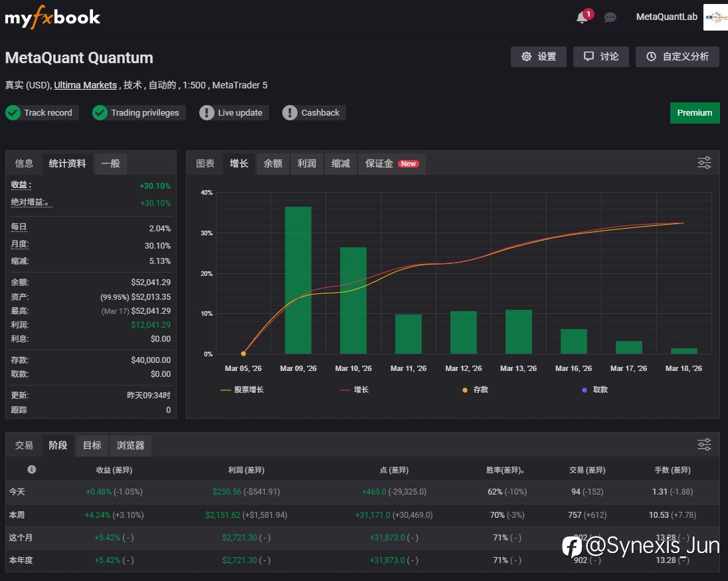This screenshot has height=581, width=728.
Task: Toggle the 取款 legend marker
Action: tap(595, 390)
